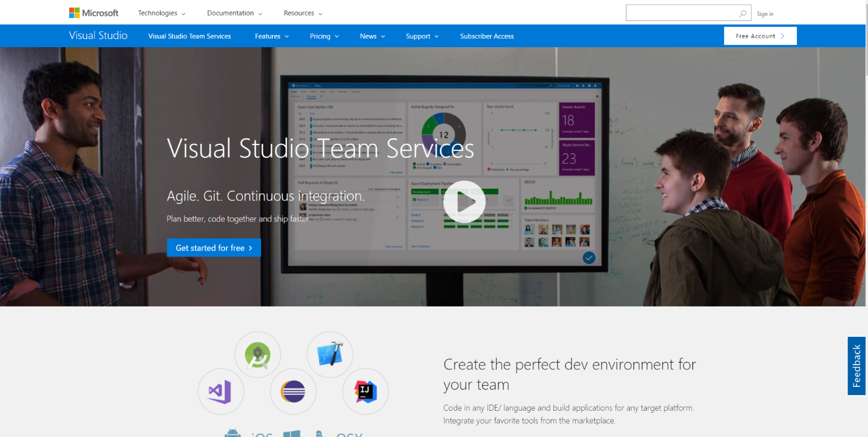Click 'Create the perfect dev environment' heading
This screenshot has height=437, width=868.
[570, 375]
